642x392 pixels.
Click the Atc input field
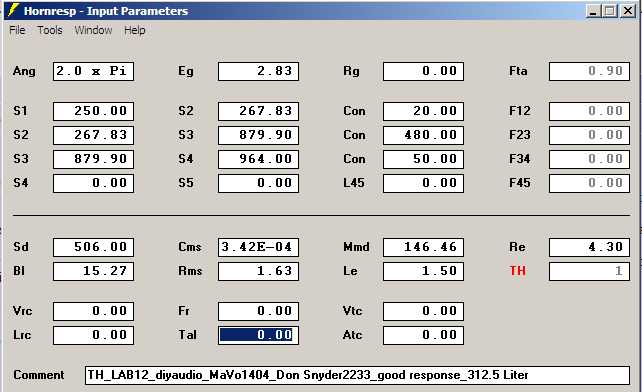[x=423, y=335]
